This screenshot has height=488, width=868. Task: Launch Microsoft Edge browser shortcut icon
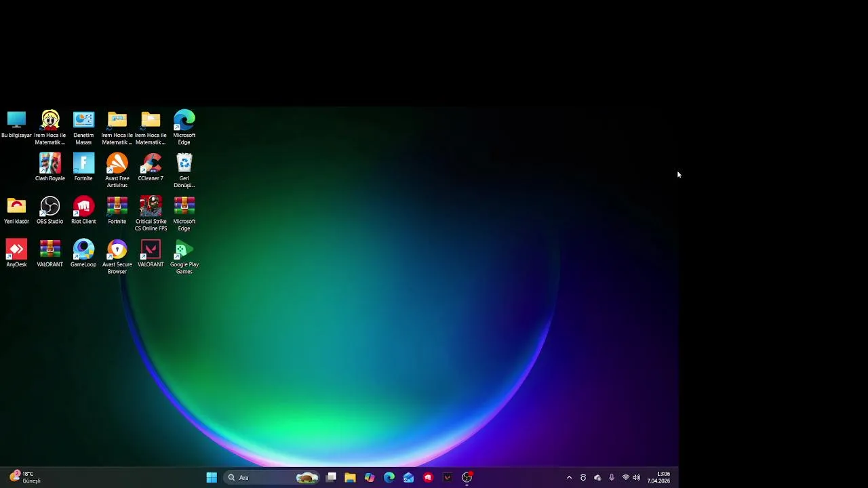pos(184,127)
